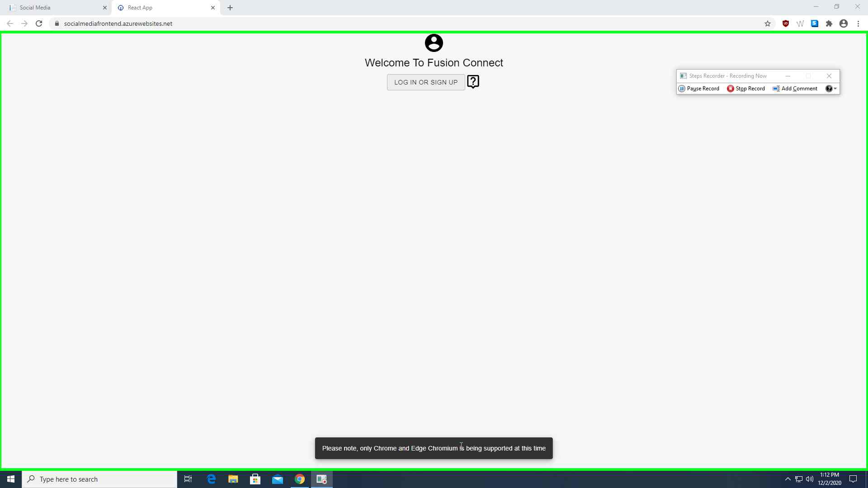Open network status tray icon

[799, 479]
